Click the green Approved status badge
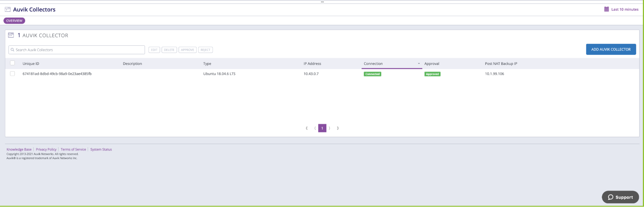This screenshot has width=644, height=207. point(432,74)
